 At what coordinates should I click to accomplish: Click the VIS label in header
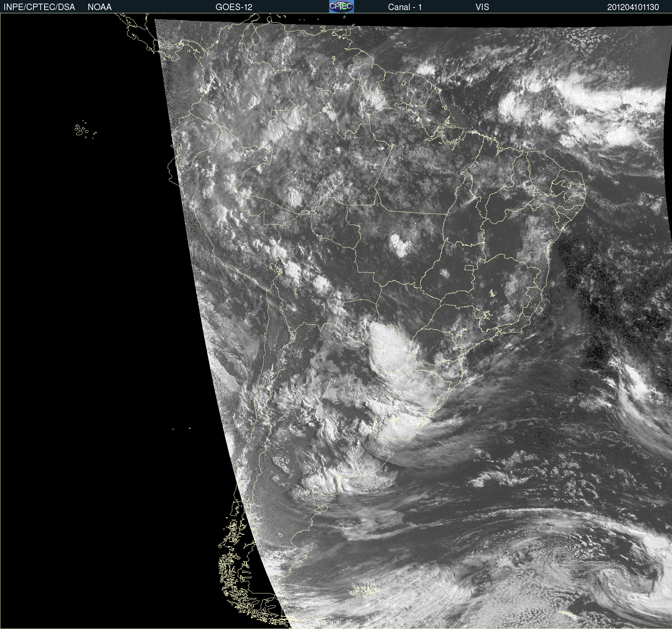(x=482, y=7)
